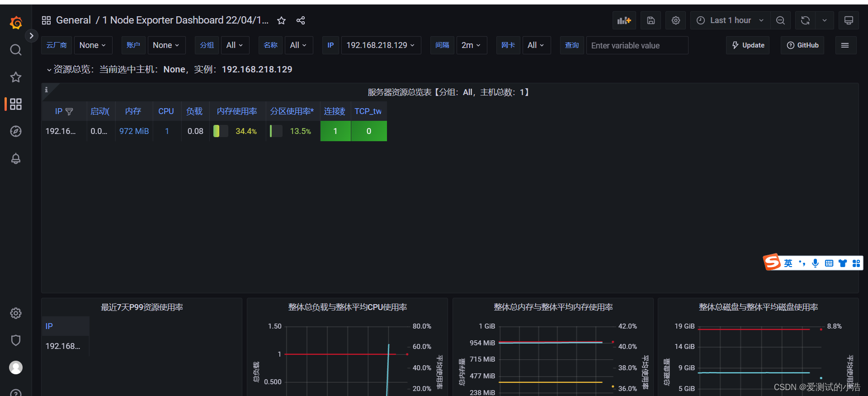Share the dashboard via share icon
The width and height of the screenshot is (868, 396).
point(301,20)
